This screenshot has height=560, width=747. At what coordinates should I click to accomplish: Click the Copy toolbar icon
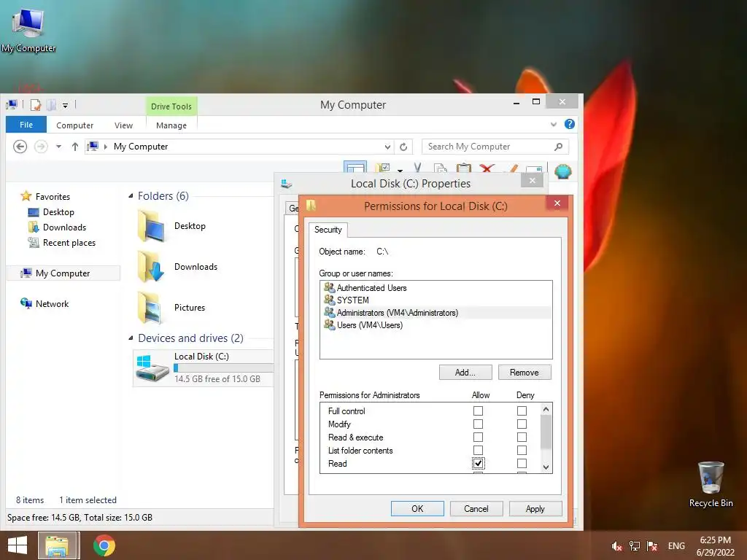click(440, 168)
